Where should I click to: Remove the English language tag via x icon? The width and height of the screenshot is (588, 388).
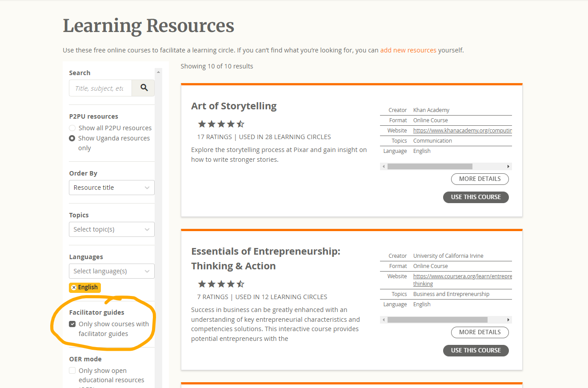[x=74, y=288]
